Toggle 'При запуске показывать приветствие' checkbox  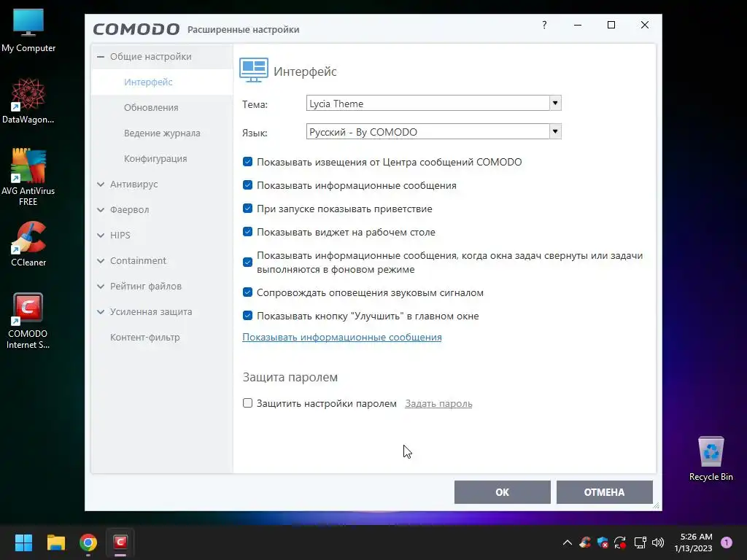point(247,208)
